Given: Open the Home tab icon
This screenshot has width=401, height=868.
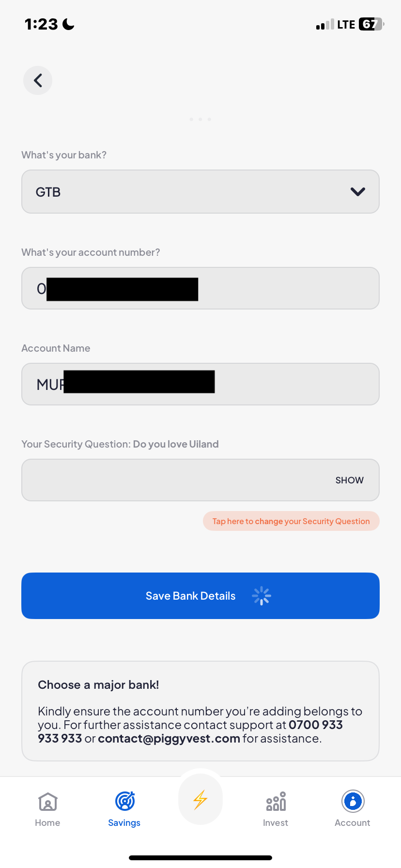Looking at the screenshot, I should [x=47, y=802].
